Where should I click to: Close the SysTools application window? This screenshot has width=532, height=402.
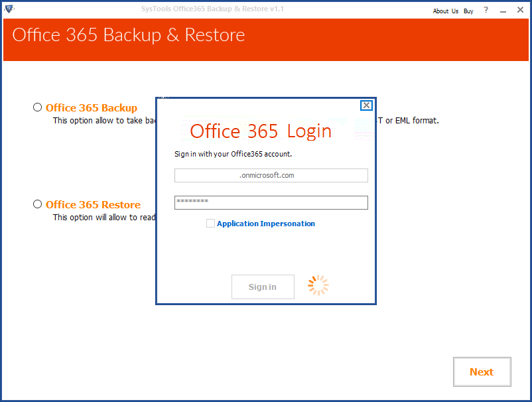pyautogui.click(x=520, y=10)
